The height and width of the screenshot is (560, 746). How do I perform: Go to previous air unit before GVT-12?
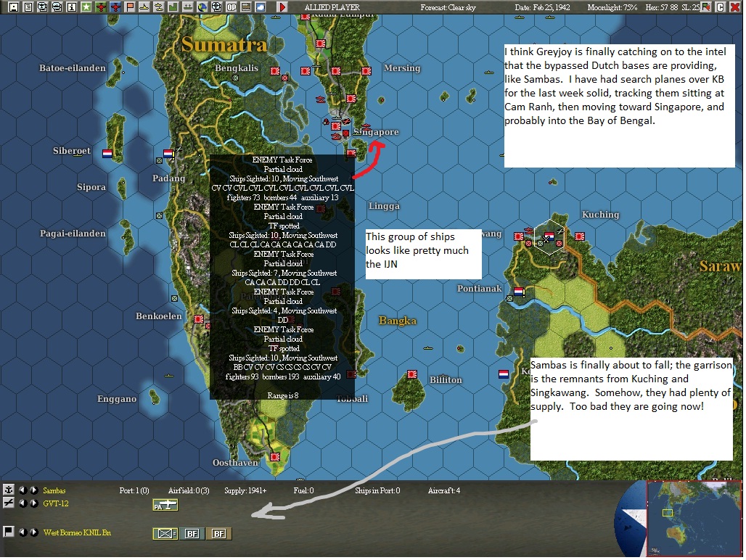tap(22, 503)
